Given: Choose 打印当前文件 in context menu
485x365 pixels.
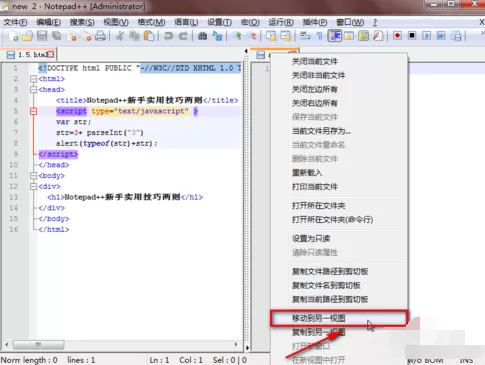Looking at the screenshot, I should (339, 187).
